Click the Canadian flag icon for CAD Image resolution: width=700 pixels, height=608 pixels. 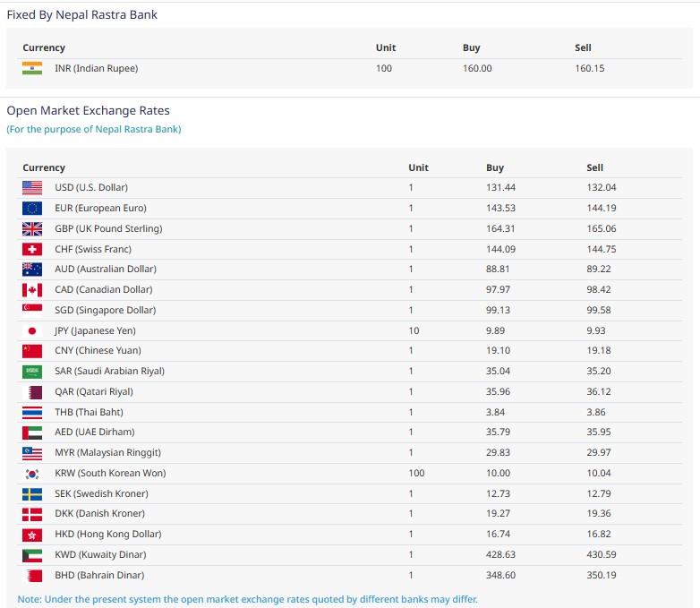tap(32, 289)
